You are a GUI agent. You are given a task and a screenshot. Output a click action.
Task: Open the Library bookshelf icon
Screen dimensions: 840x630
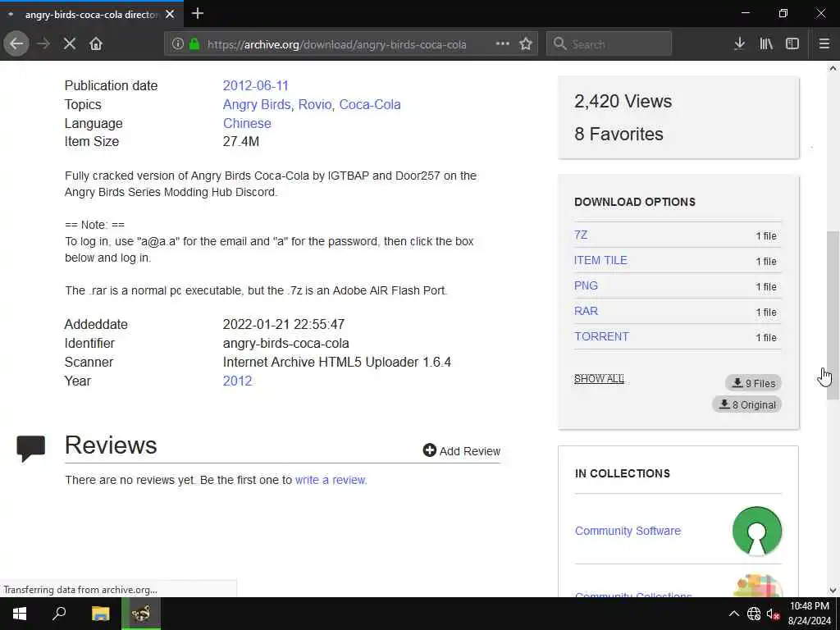click(766, 44)
